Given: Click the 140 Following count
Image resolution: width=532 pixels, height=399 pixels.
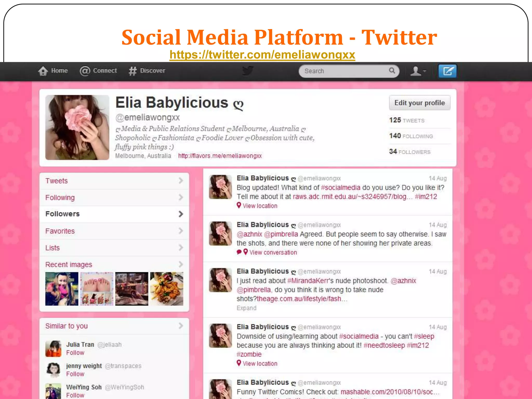Looking at the screenshot, I should (x=411, y=136).
